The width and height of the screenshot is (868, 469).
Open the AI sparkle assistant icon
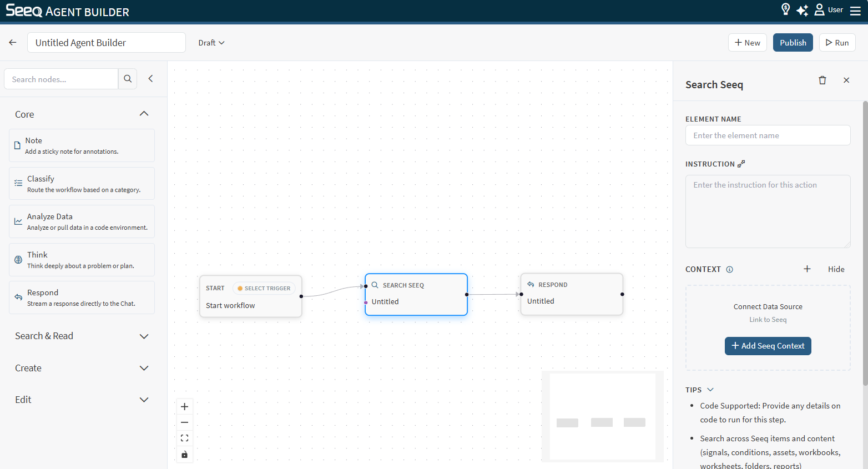point(802,10)
